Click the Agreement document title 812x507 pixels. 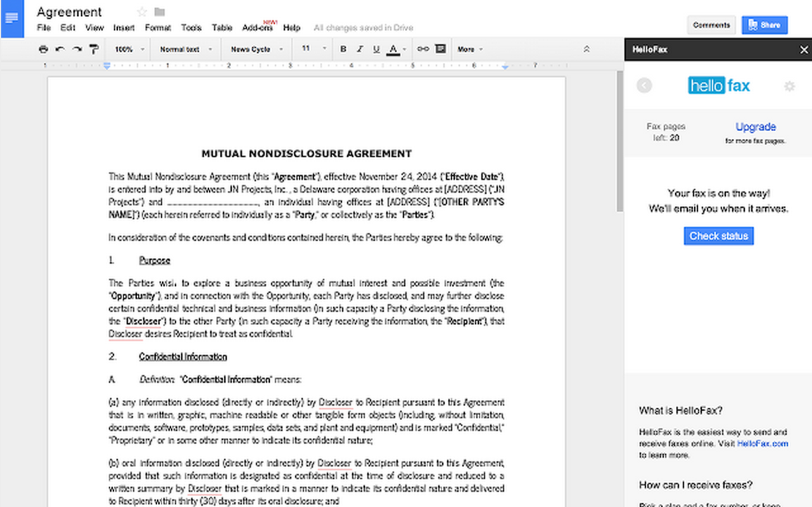pos(69,12)
